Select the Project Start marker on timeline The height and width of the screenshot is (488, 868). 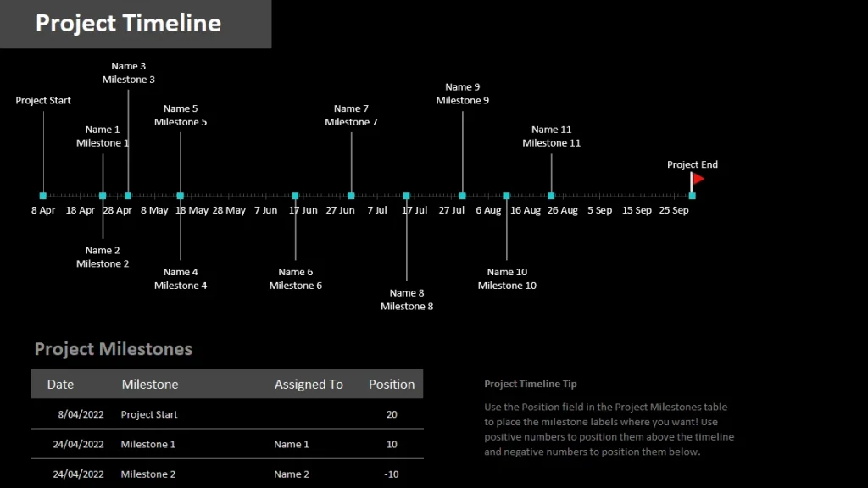tap(43, 196)
